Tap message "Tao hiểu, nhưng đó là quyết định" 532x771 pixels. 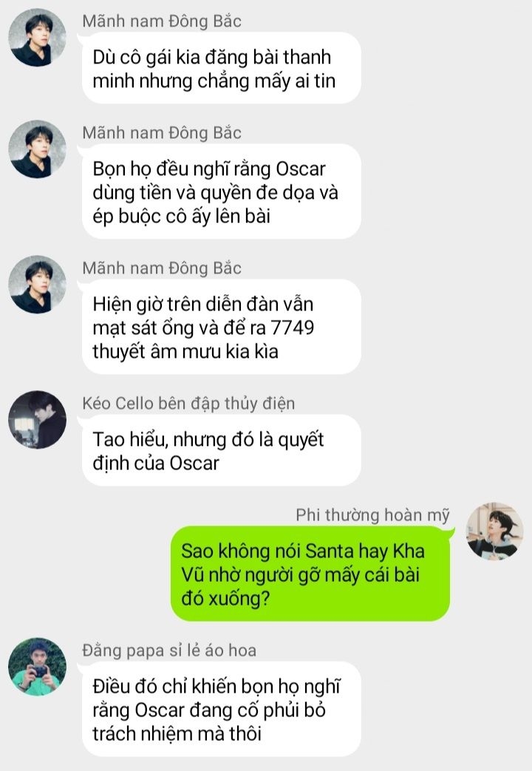[x=221, y=450]
